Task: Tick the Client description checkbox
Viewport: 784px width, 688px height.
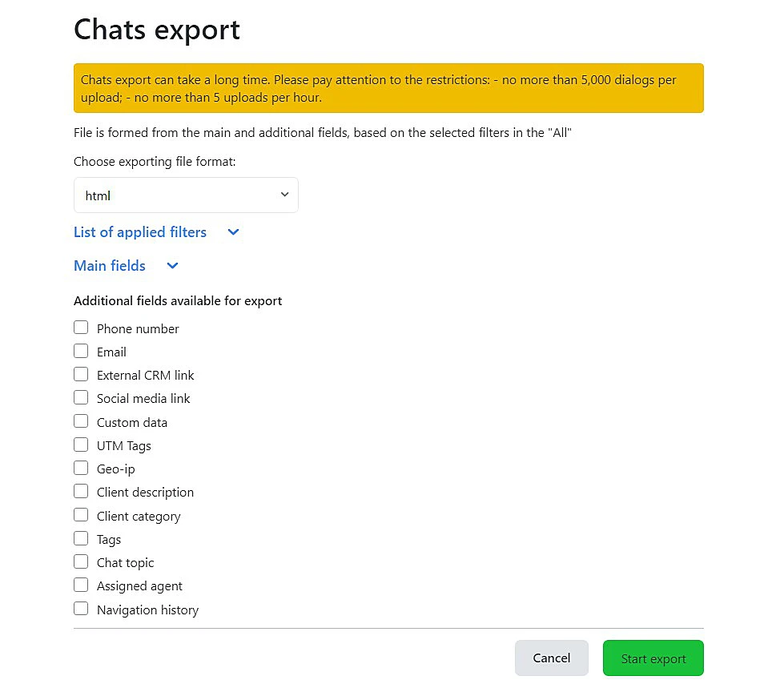Action: (81, 491)
